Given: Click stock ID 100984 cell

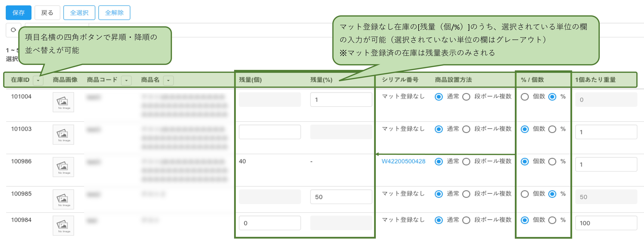Looking at the screenshot, I should 21,220.
